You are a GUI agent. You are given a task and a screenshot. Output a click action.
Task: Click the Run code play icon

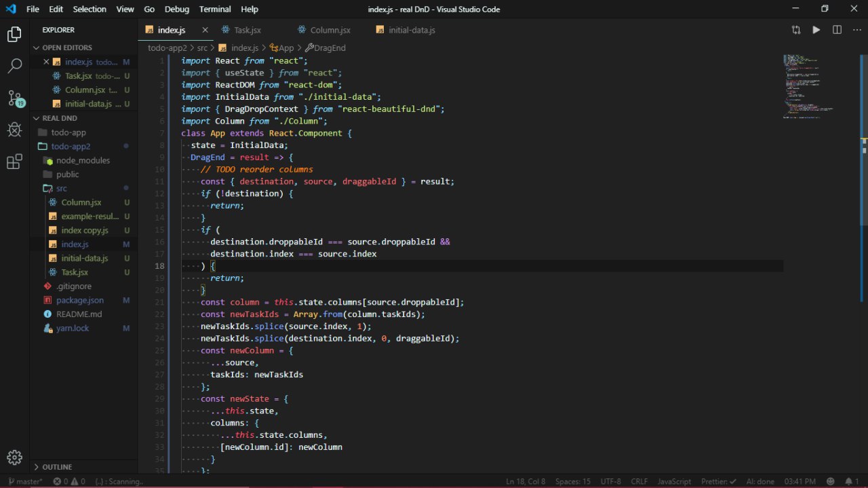point(816,30)
